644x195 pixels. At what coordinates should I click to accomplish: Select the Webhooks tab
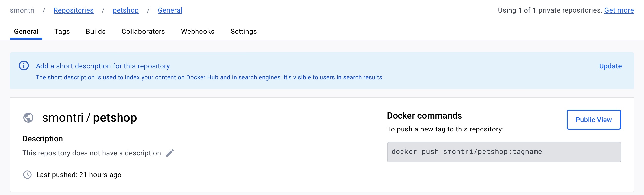tap(198, 32)
